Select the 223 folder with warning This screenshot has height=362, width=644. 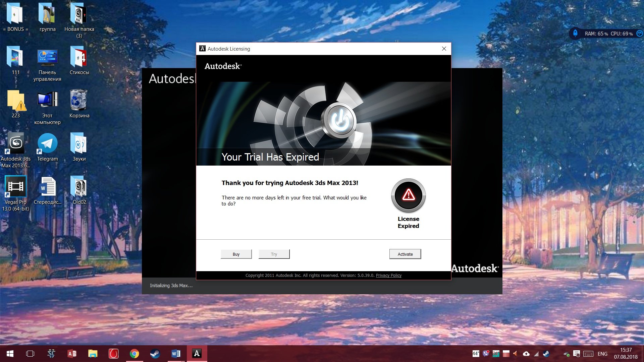pos(15,104)
